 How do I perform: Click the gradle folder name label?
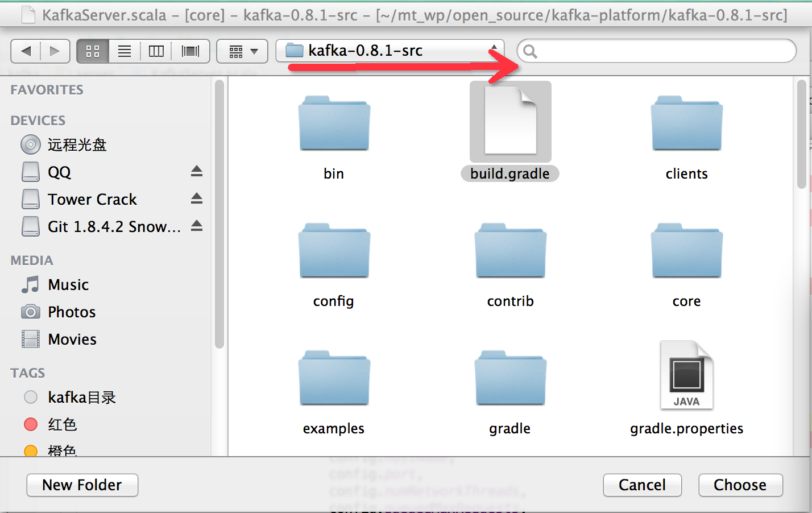(x=510, y=428)
